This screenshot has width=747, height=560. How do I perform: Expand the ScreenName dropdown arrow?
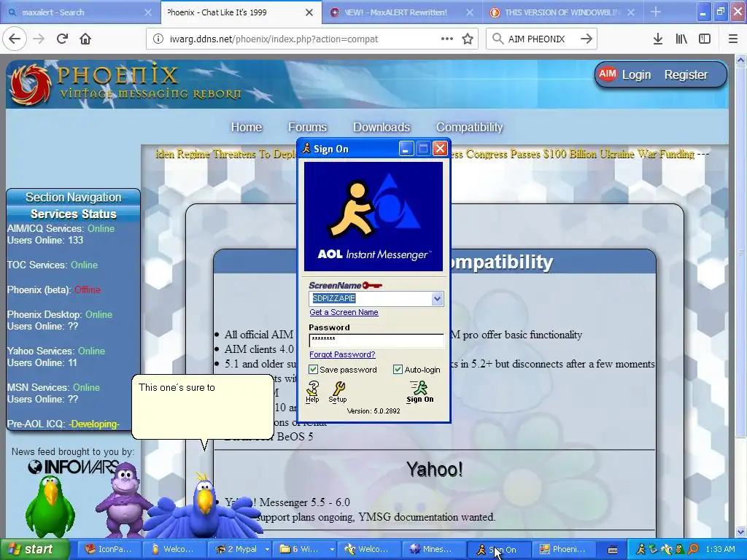pos(437,298)
